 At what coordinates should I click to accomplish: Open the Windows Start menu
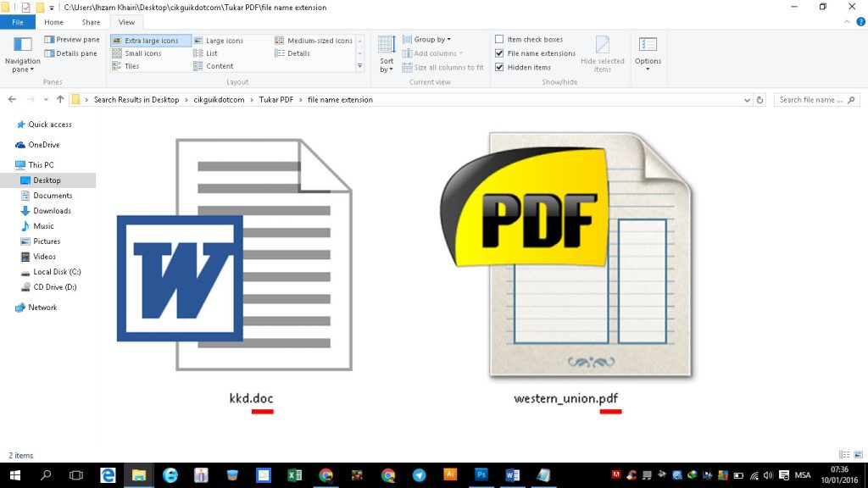tap(15, 474)
